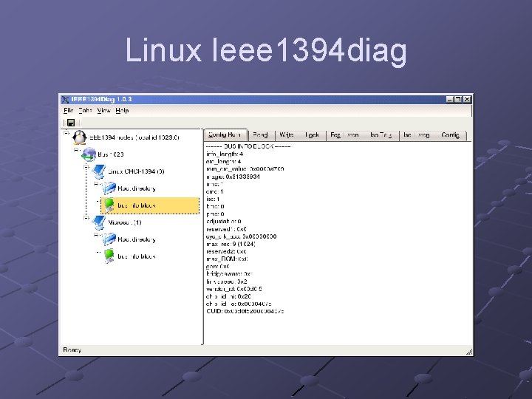
Task: Select Root directory label under Microsoft node
Action: (137, 239)
